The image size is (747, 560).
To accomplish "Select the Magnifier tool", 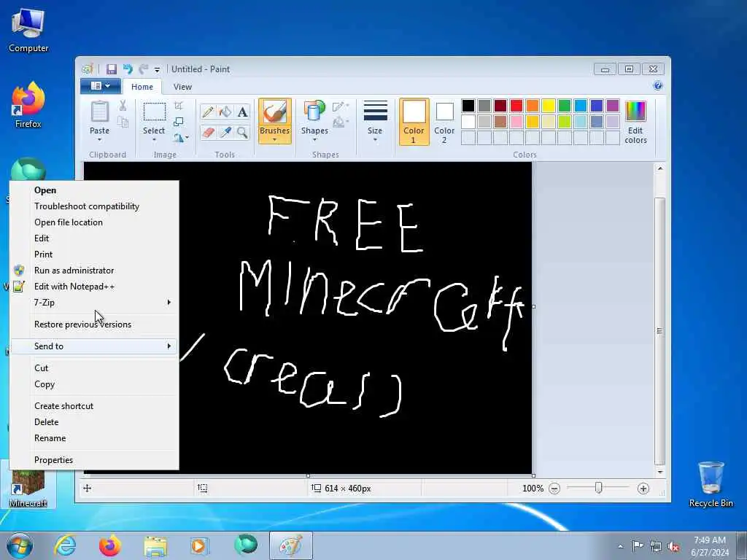I will [242, 133].
